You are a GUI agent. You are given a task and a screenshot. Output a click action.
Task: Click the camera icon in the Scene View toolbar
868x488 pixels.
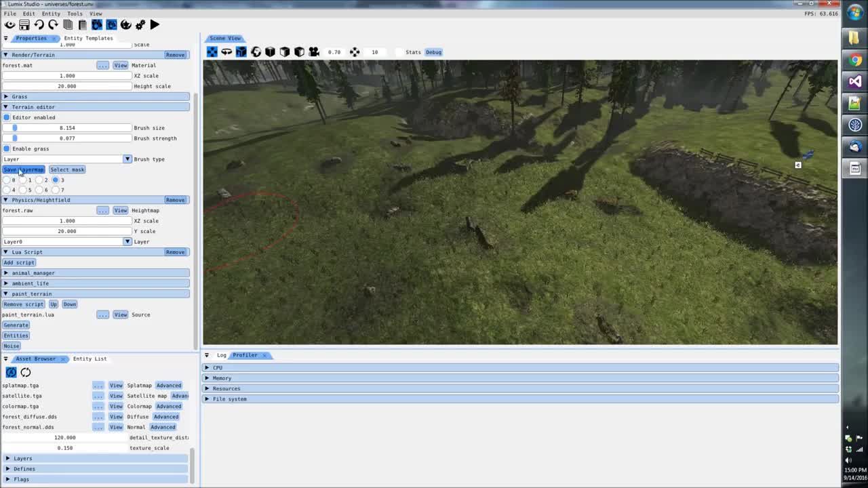click(x=313, y=52)
